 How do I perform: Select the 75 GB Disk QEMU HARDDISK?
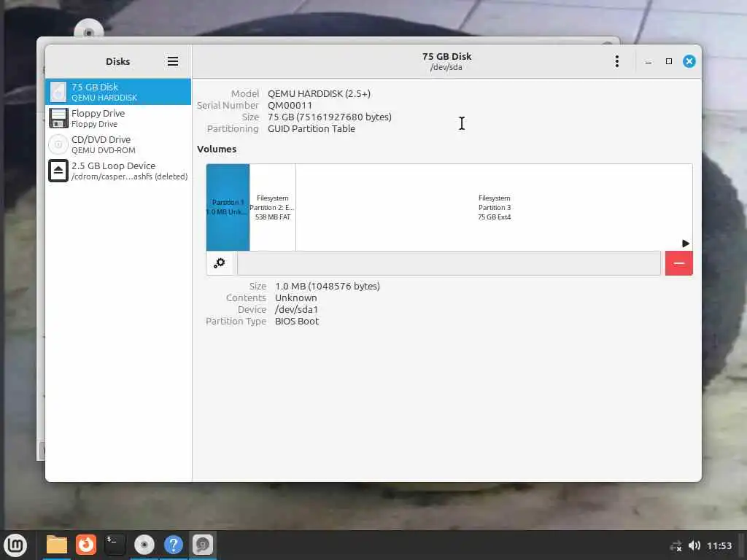(118, 92)
